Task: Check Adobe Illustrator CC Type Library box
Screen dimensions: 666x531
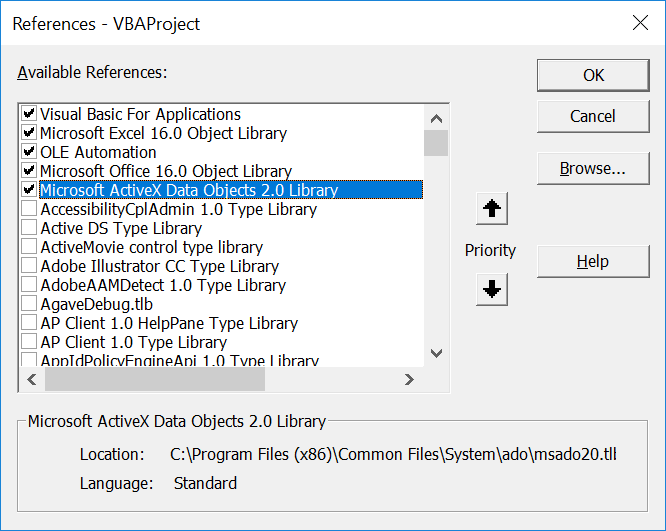Action: [x=28, y=266]
